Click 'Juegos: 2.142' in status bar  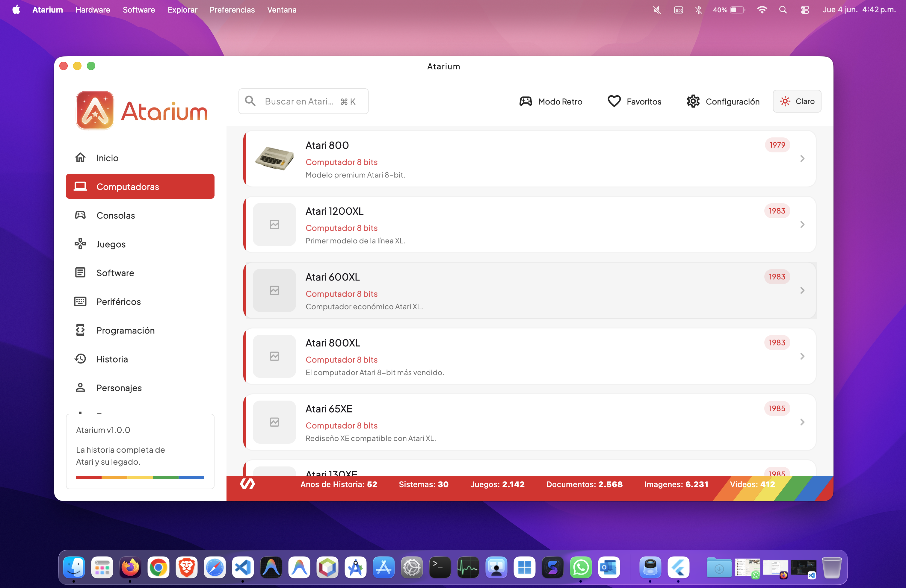pyautogui.click(x=497, y=484)
